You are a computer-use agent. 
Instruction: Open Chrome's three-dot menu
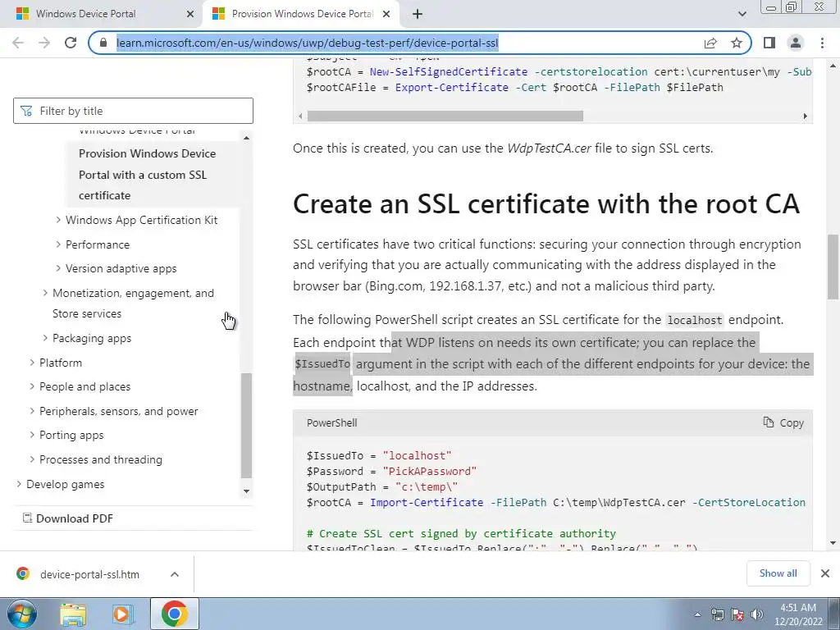tap(822, 43)
